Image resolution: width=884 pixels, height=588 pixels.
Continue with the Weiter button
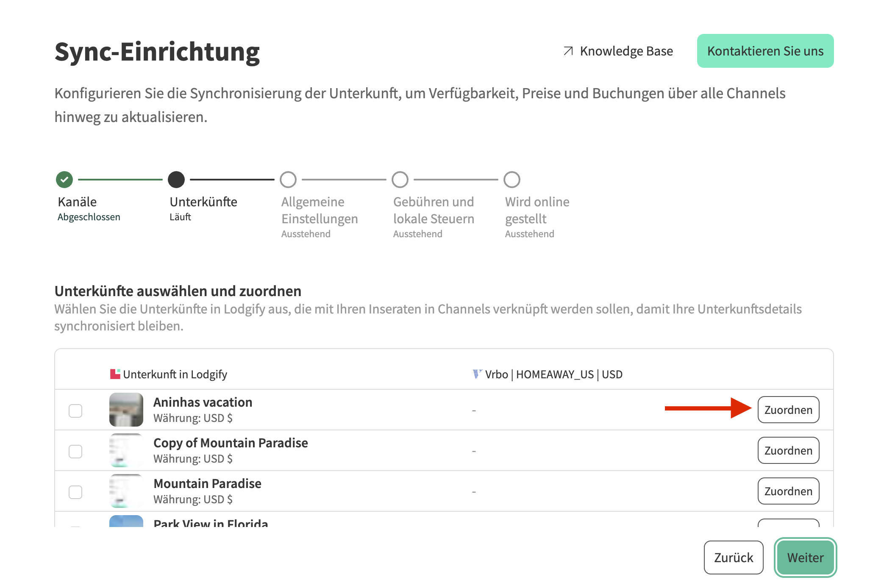805,557
